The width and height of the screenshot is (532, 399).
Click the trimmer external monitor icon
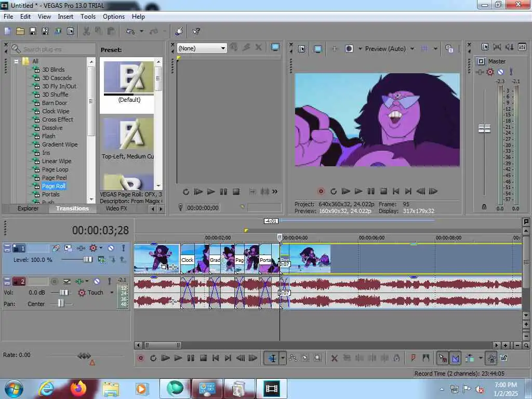275,47
